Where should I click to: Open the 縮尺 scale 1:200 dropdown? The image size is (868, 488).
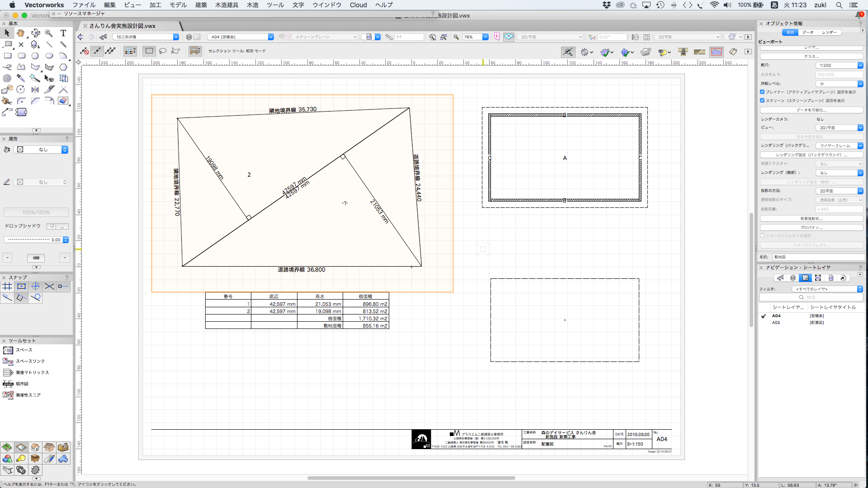840,65
